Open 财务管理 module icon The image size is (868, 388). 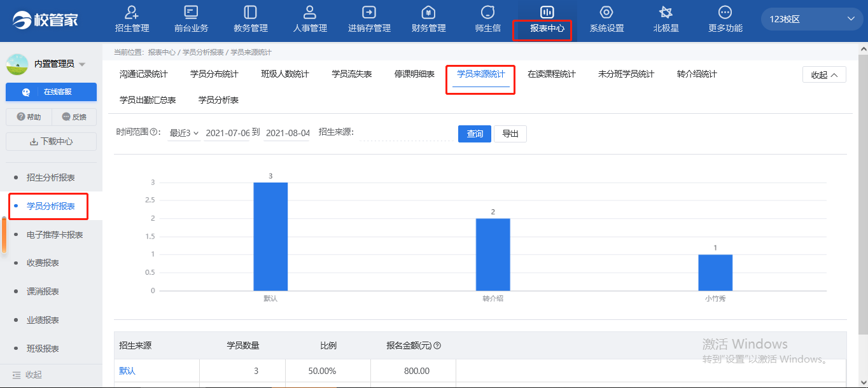coord(428,12)
